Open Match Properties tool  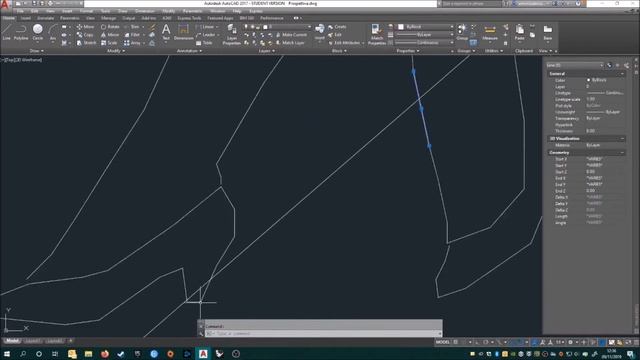pos(377,34)
